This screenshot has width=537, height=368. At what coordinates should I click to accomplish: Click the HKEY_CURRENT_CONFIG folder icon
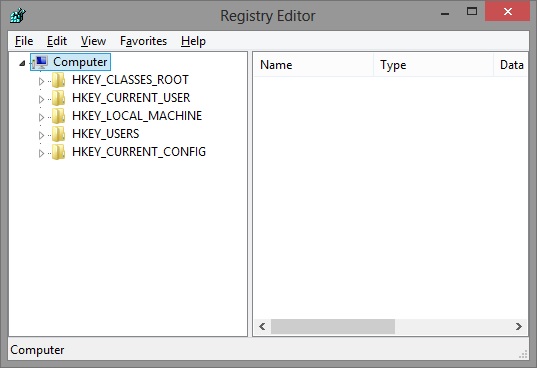click(59, 152)
